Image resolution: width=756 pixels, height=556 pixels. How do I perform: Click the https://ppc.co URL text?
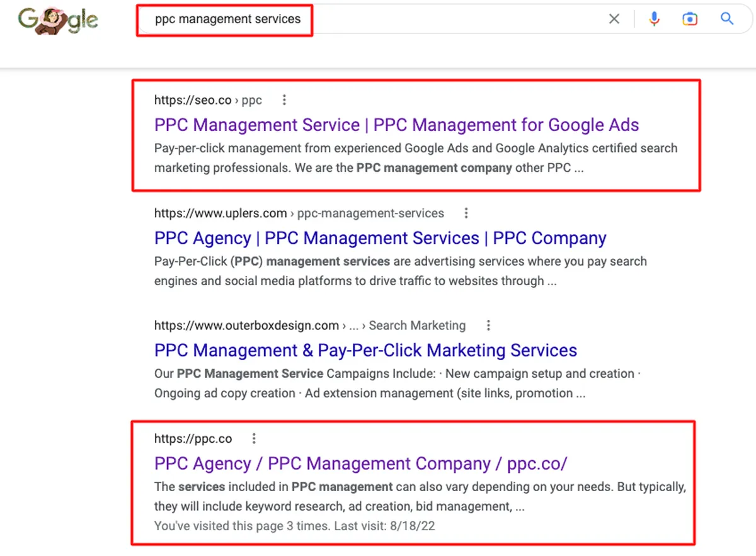coord(193,438)
